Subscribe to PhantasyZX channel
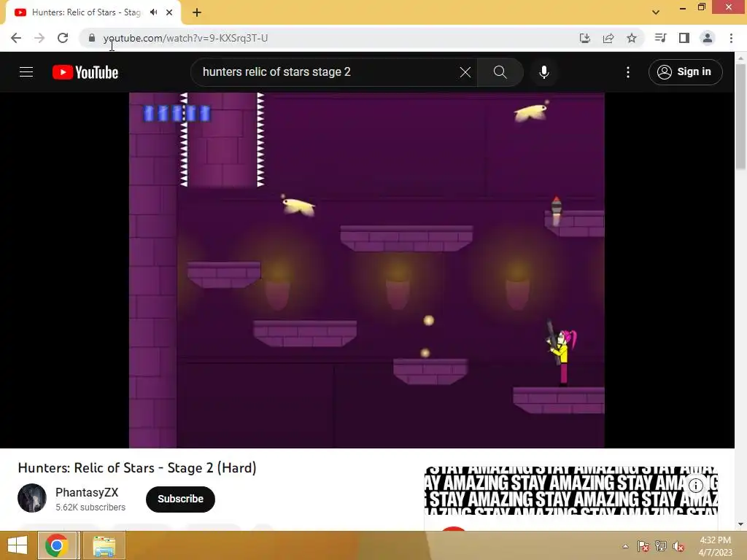The image size is (747, 560). [180, 499]
